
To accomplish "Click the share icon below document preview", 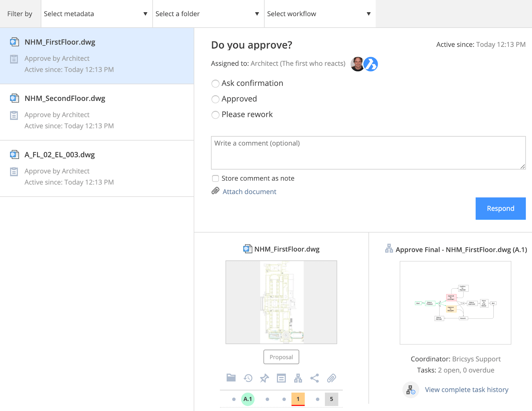I will (315, 378).
